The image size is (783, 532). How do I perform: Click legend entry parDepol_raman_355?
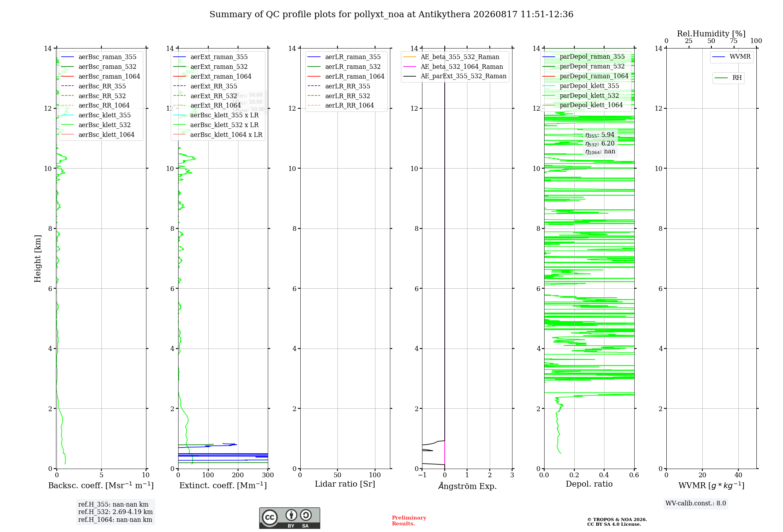point(584,57)
